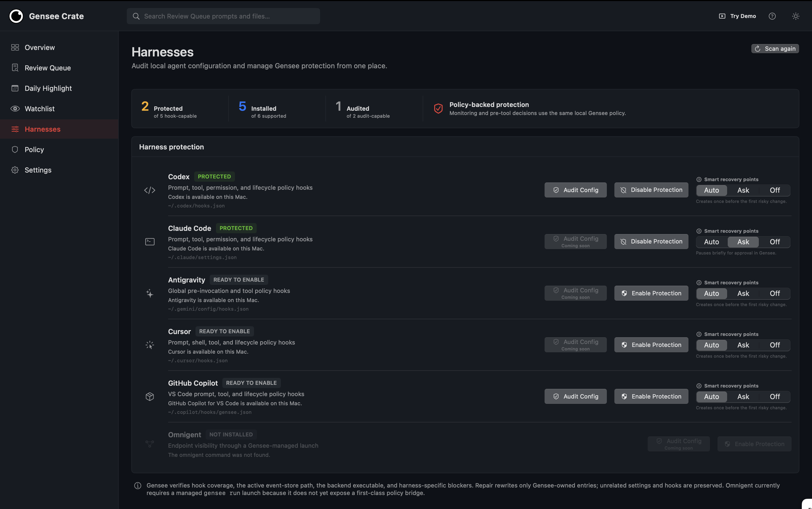Set Claude Code recovery points to Ask
Screen dimensions: 812x509
coord(743,242)
